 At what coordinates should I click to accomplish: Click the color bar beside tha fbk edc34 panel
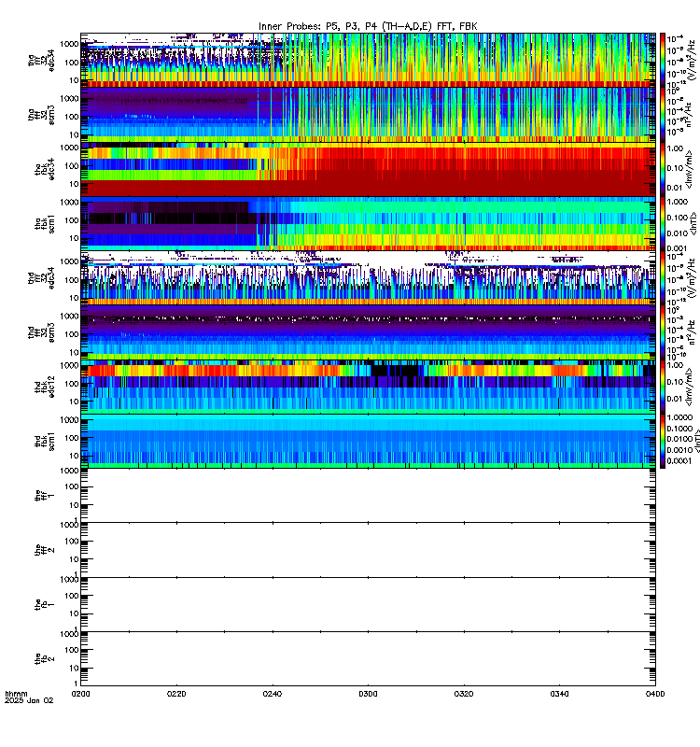663,170
